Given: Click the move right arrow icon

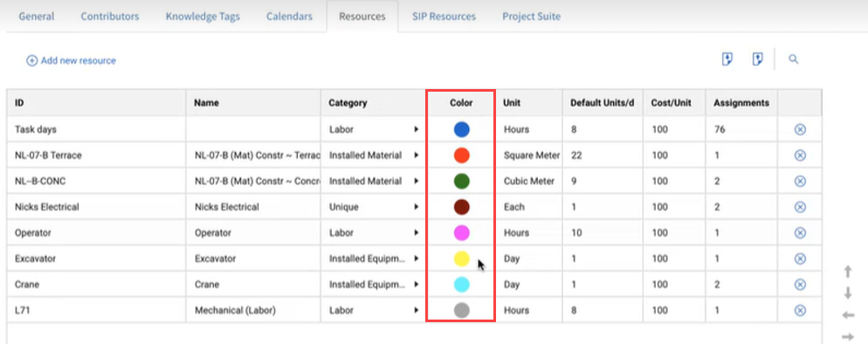Looking at the screenshot, I should point(848,336).
